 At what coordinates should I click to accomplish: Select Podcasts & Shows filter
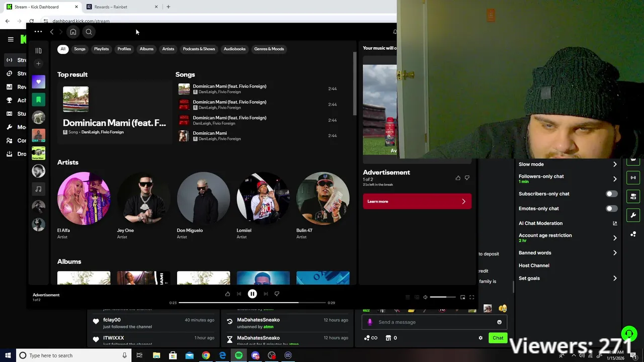pos(199,49)
